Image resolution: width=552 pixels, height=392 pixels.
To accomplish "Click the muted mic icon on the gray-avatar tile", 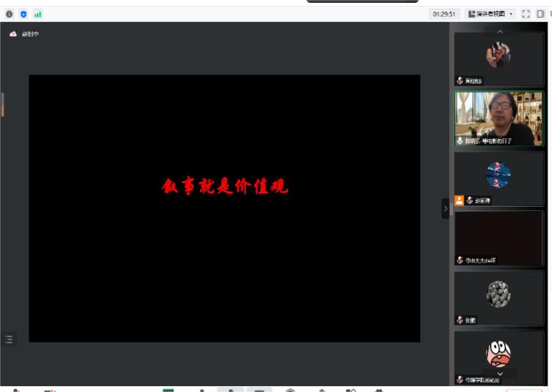I will pos(460,320).
